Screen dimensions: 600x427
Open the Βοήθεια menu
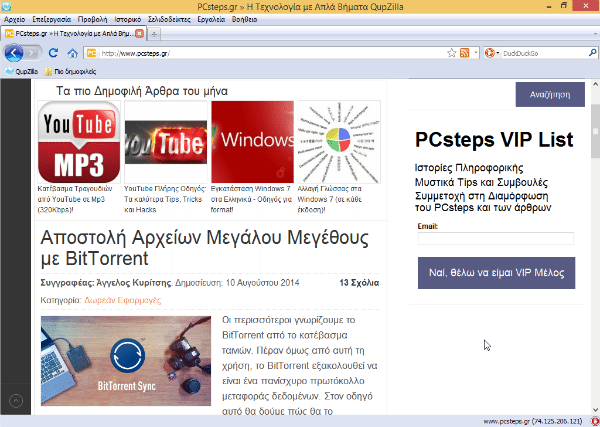pyautogui.click(x=244, y=19)
